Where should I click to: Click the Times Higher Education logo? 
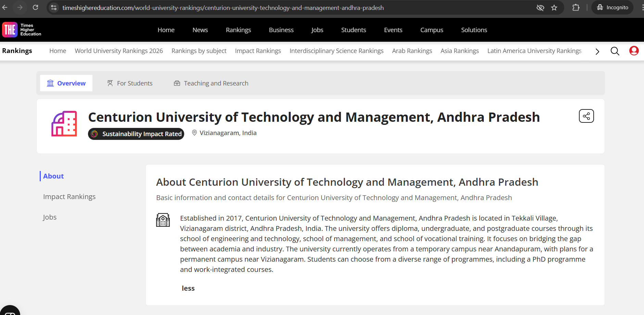pos(22,30)
